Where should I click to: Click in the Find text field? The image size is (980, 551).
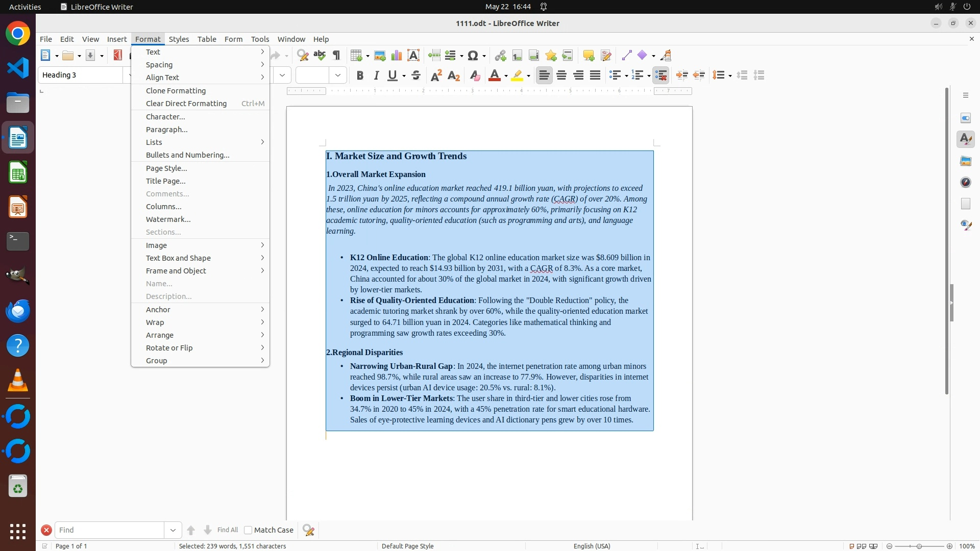click(110, 530)
